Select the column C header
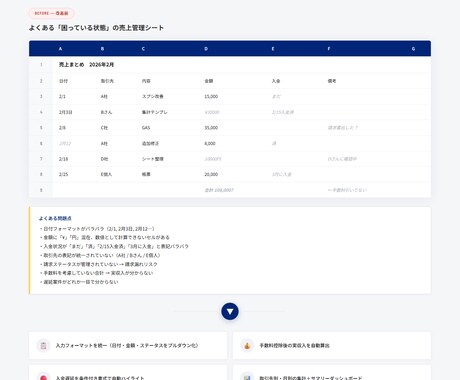Screen dimensions: 460x380 point(143,49)
